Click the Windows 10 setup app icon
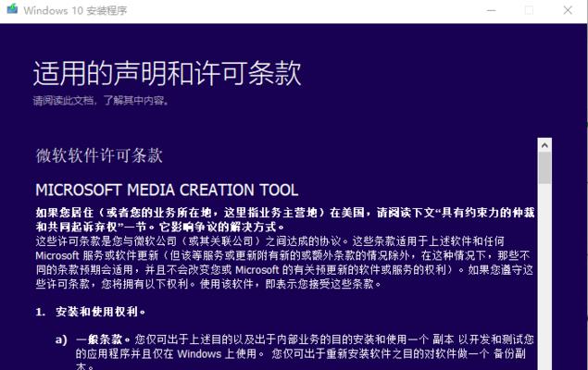 [12, 8]
